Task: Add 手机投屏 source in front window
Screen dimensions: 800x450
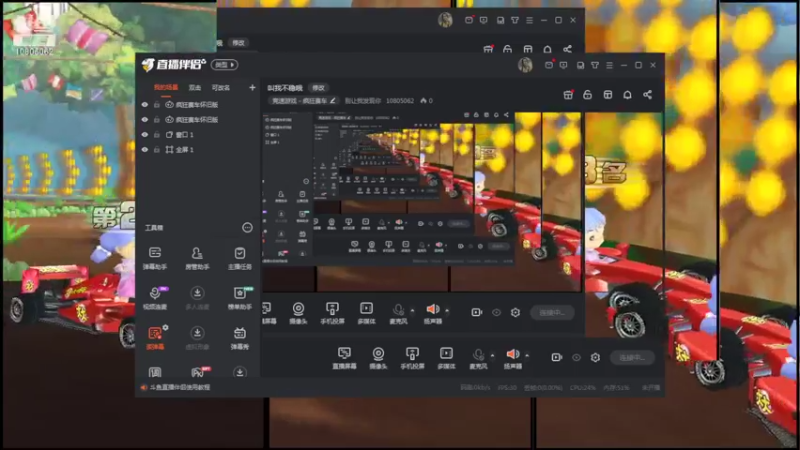Action: click(x=412, y=358)
